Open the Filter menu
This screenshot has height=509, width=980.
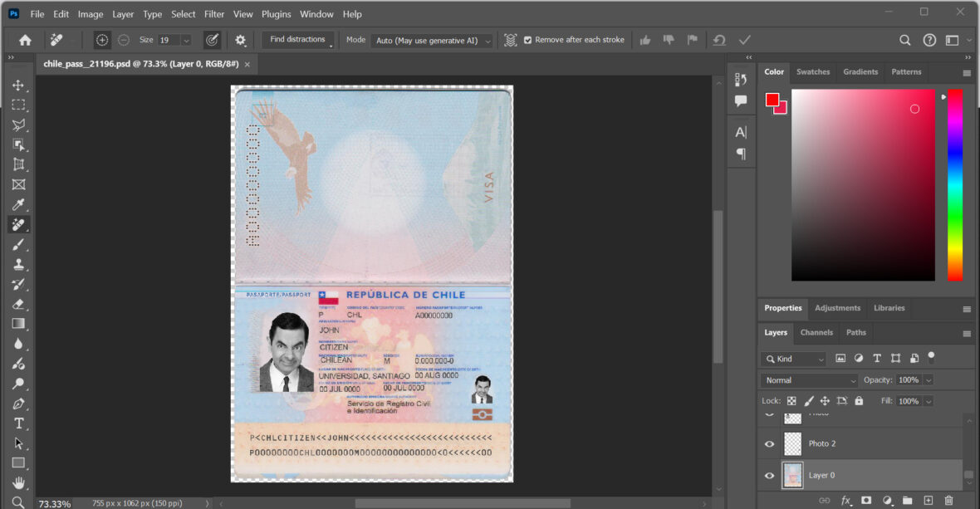[213, 14]
